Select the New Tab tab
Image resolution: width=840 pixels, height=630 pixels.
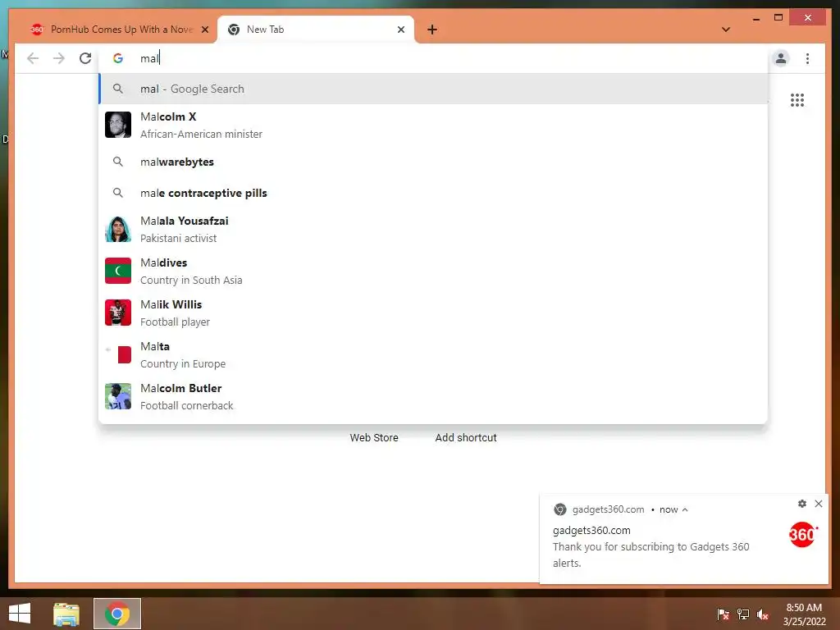tap(316, 30)
